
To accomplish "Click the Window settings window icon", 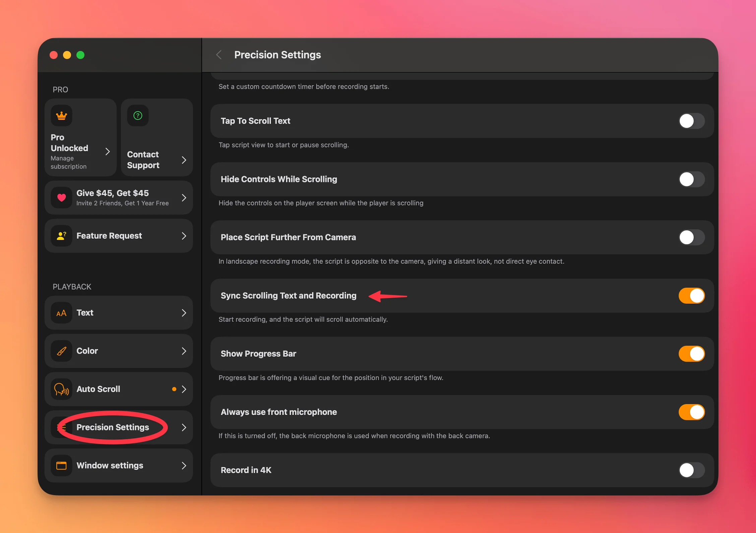I will click(x=61, y=465).
